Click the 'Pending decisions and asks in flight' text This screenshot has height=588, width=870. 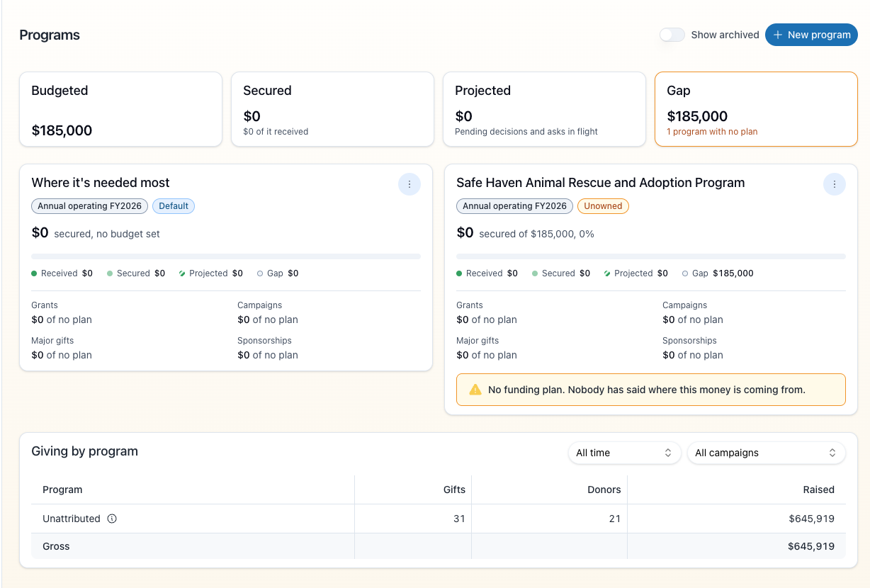(526, 132)
